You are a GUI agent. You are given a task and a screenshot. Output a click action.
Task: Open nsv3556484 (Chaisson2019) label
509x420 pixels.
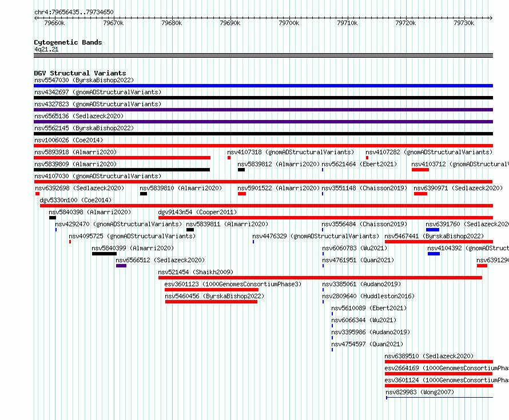(x=364, y=224)
